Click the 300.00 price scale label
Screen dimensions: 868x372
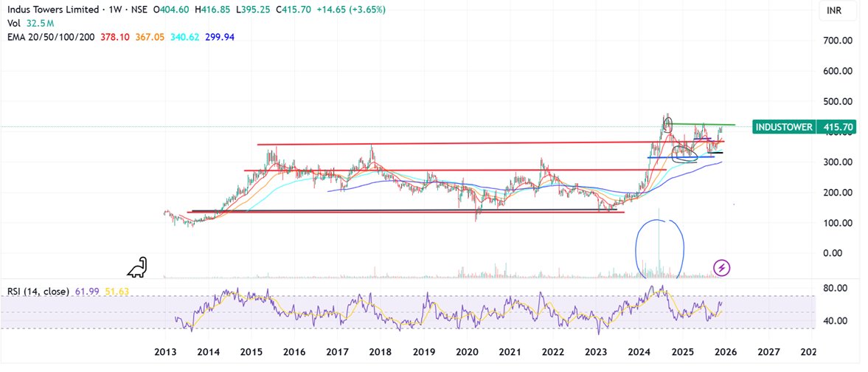(838, 162)
